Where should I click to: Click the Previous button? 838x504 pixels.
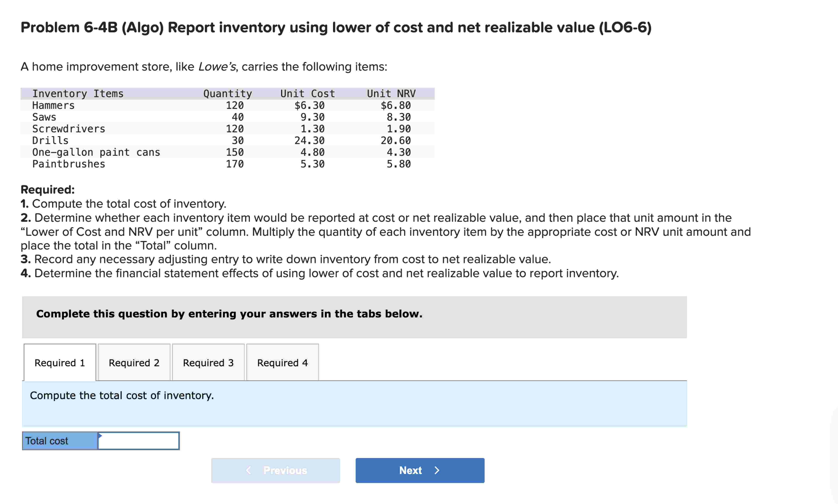pos(275,470)
